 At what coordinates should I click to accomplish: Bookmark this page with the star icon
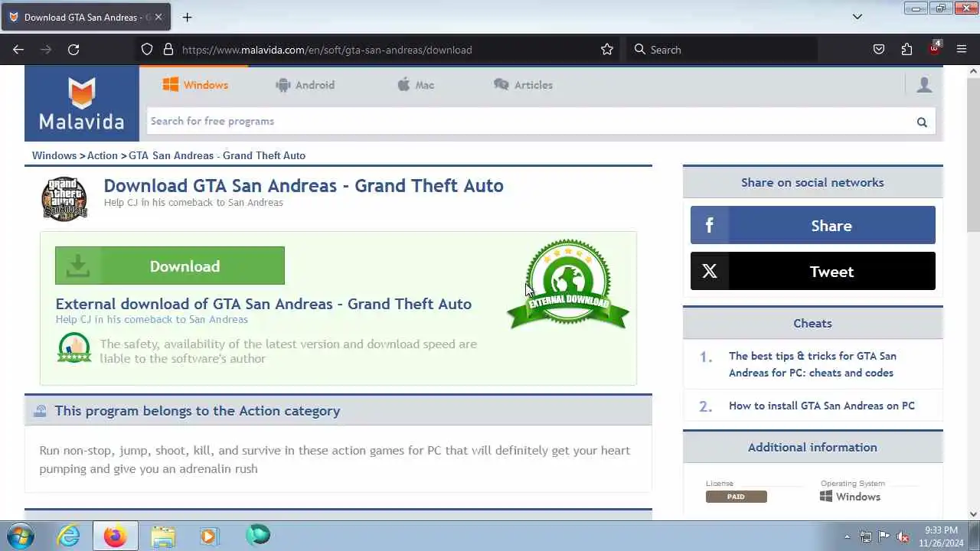pyautogui.click(x=607, y=50)
